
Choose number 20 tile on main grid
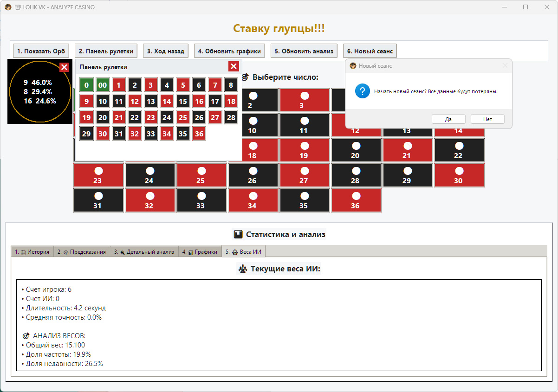pos(356,150)
